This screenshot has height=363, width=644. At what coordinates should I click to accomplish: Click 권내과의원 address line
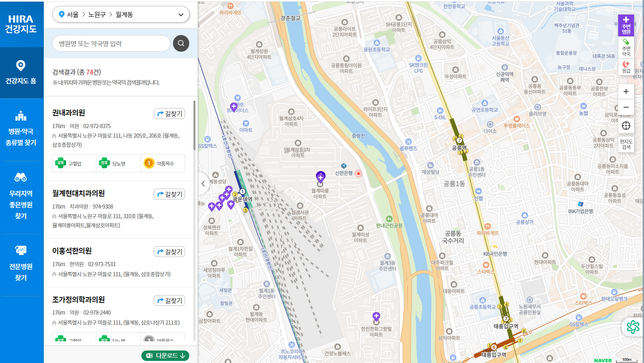click(x=116, y=140)
